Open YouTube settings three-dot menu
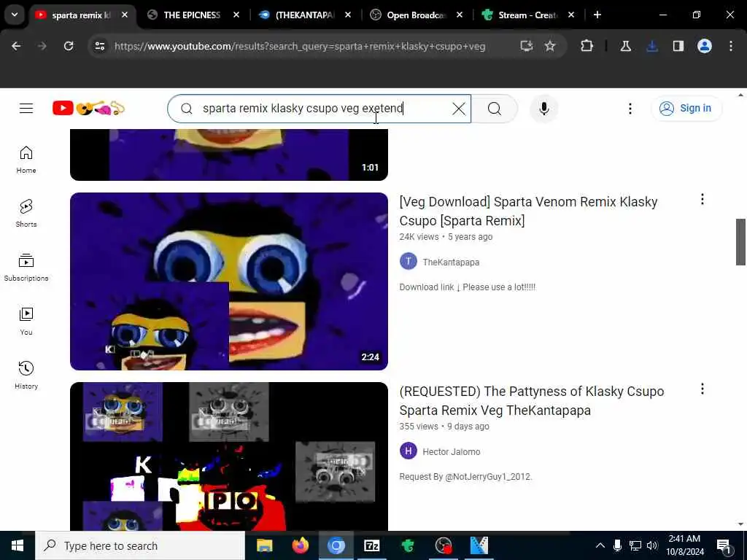Image resolution: width=747 pixels, height=560 pixels. click(x=630, y=109)
